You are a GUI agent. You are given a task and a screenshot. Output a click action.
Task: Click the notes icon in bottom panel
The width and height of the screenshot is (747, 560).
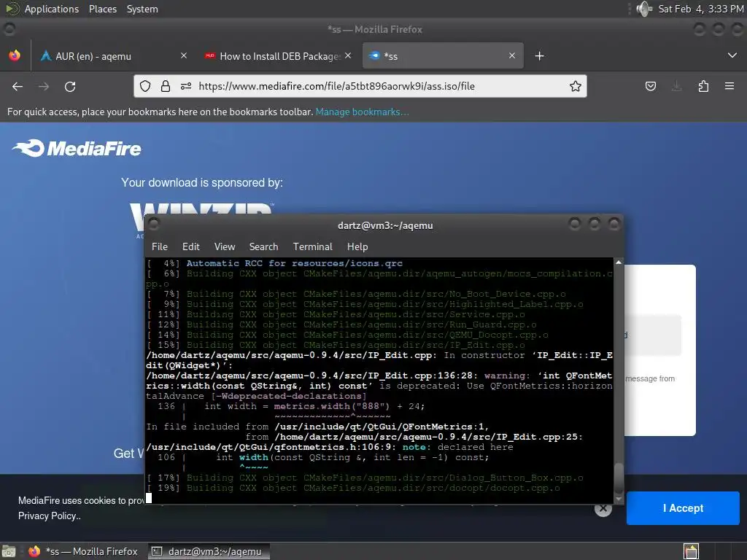[691, 551]
